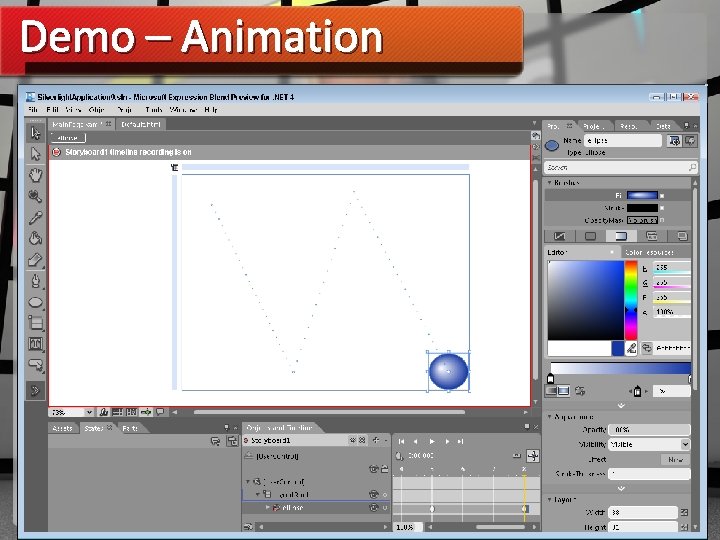Play the storyboard animation
Viewport: 720px width, 540px height.
pyautogui.click(x=432, y=441)
